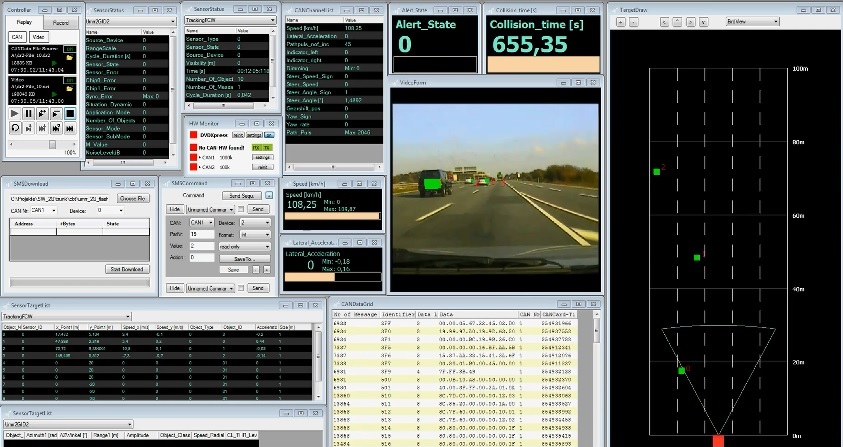Screen dimensions: 843x447
Task: Select green target 2 in the TargetDraw bird view
Action: 656,172
